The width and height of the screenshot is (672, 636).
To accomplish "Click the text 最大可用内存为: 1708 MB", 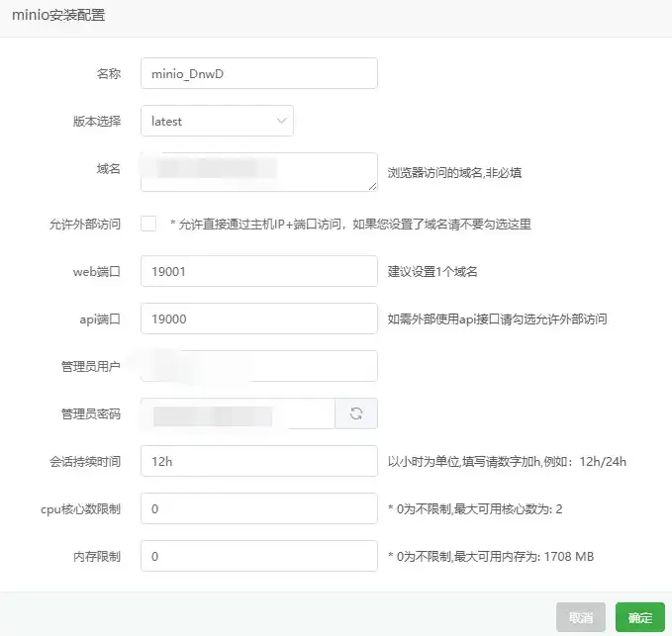I will pyautogui.click(x=524, y=557).
